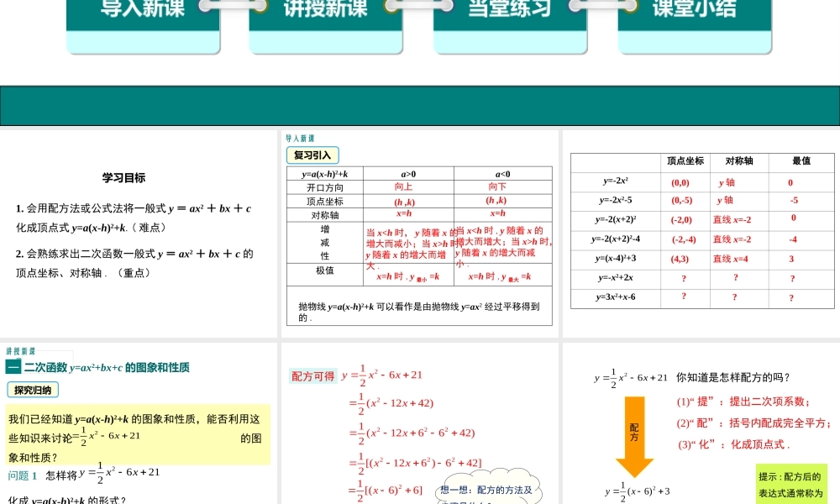Viewport: 840px width, 504px height.
Task: Click the 探究归纳 label button
Action: coord(33,390)
